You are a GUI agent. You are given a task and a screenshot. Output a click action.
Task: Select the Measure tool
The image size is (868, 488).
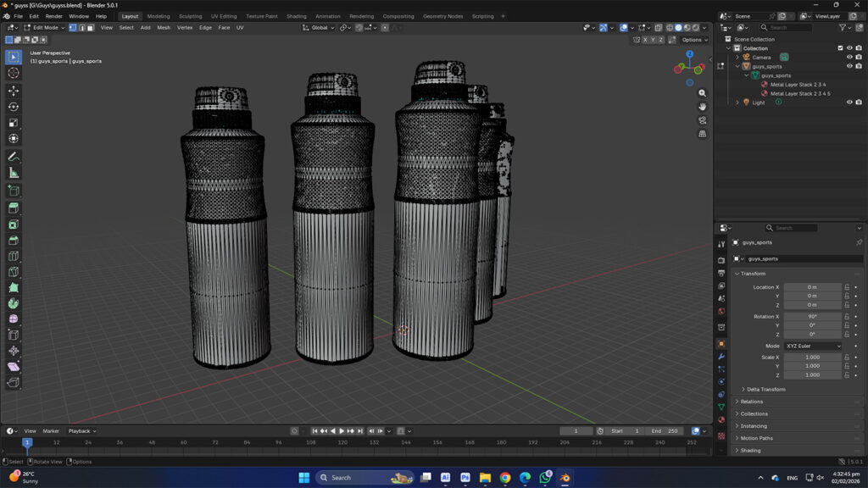pyautogui.click(x=14, y=173)
